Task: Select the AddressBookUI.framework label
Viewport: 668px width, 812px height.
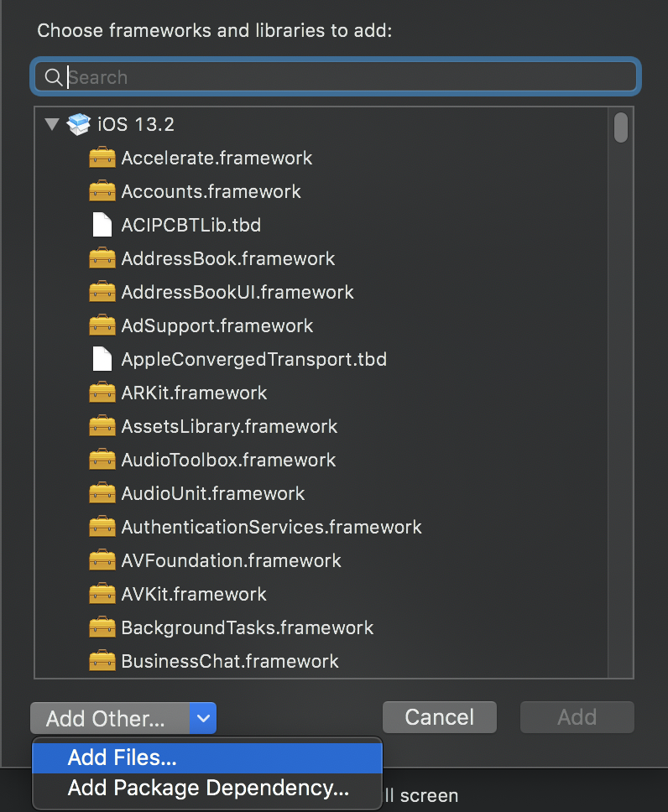Action: (x=237, y=292)
